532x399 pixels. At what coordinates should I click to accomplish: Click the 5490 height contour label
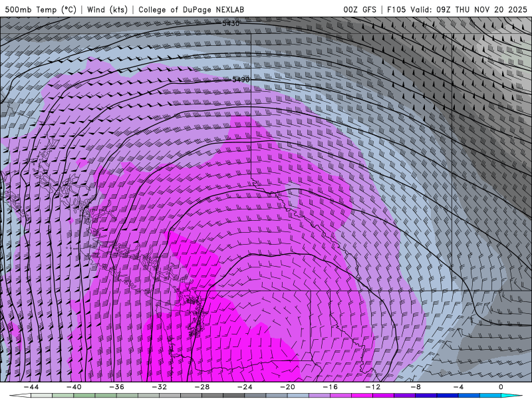click(241, 79)
